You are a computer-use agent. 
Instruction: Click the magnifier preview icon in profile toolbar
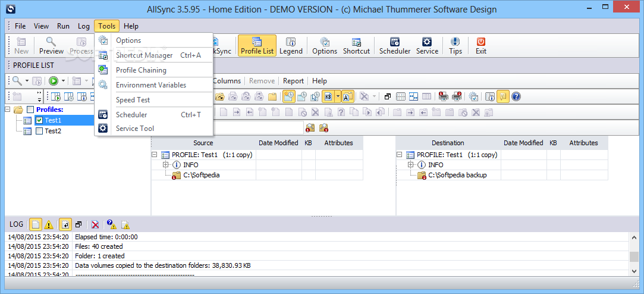pos(17,81)
